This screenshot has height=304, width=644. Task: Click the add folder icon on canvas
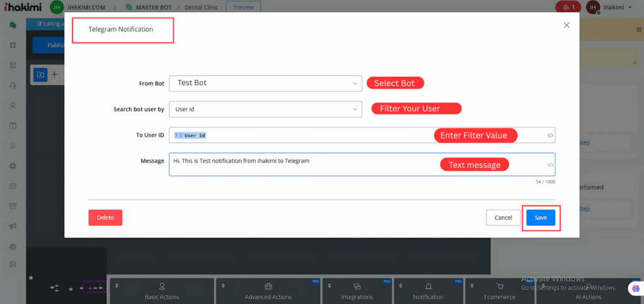(x=40, y=74)
